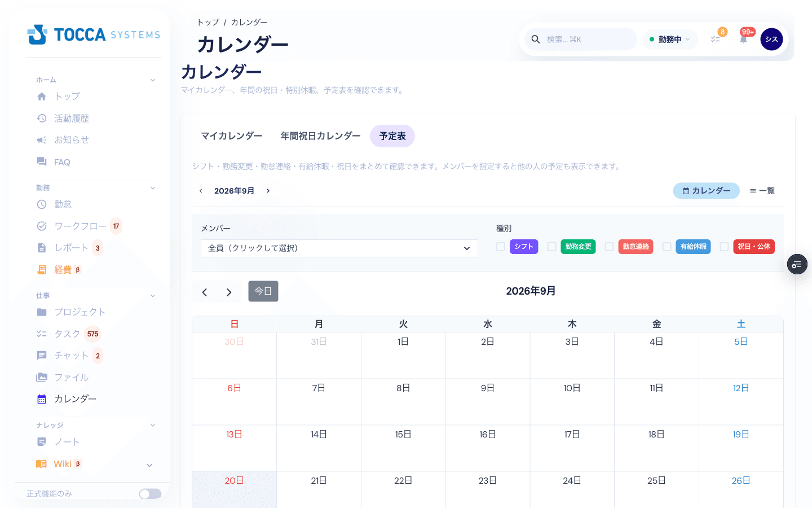Collapse the 勤務 sidebar section
Image resolution: width=812 pixels, height=508 pixels.
point(153,188)
